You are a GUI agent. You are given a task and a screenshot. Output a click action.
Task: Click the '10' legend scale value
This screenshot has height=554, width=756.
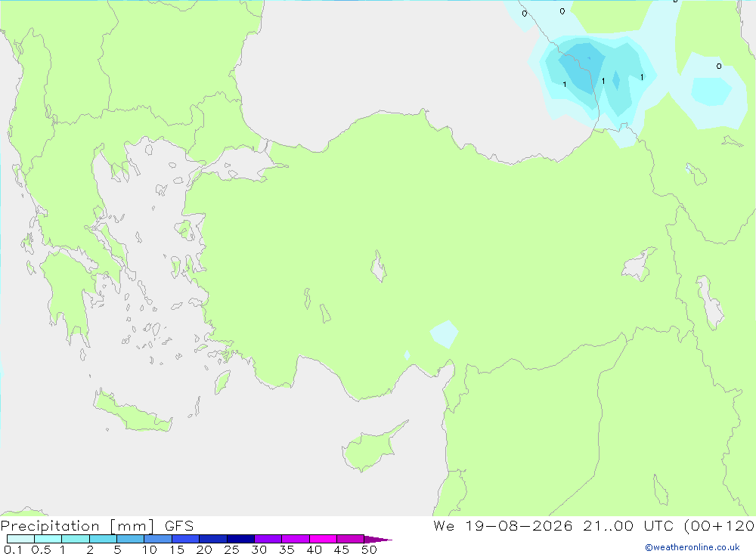tap(149, 549)
